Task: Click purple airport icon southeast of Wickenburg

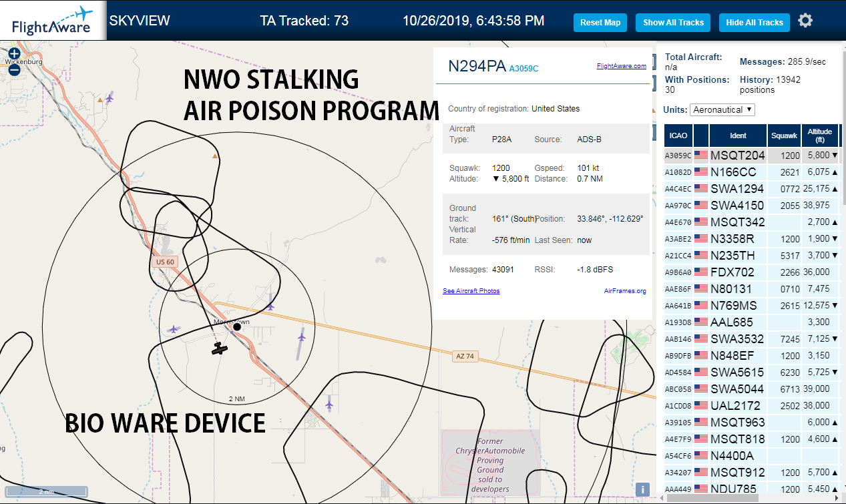Action: tap(110, 99)
